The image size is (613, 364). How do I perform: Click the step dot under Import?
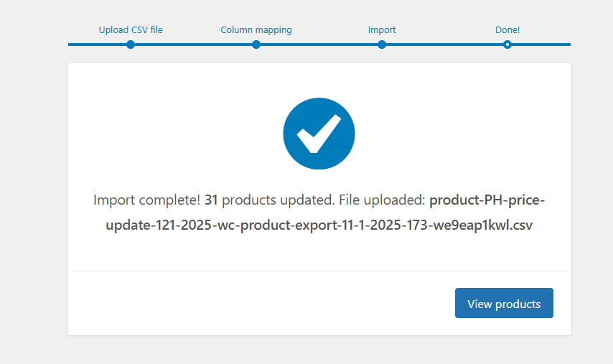pyautogui.click(x=382, y=45)
